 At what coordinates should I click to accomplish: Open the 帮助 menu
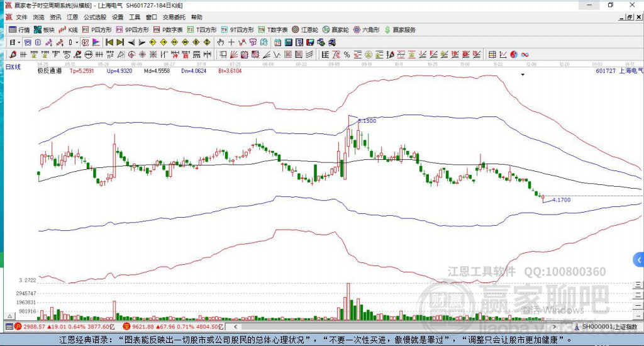pos(197,17)
